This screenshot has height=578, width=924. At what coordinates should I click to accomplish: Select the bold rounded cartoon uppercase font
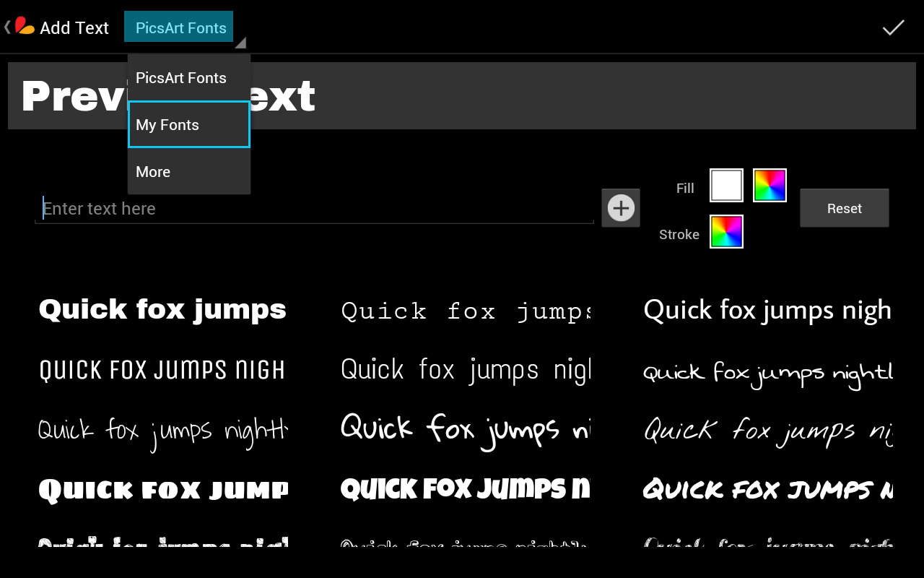click(x=466, y=489)
